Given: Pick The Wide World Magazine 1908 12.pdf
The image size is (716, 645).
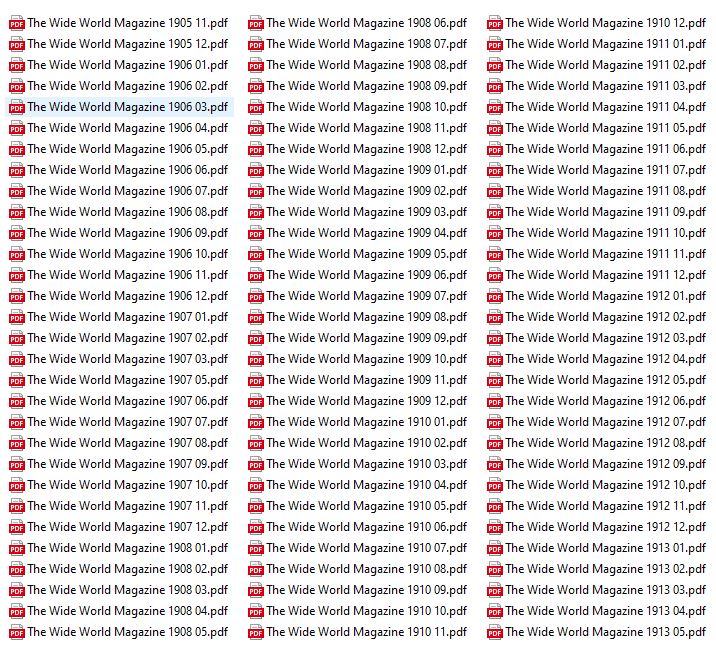Looking at the screenshot, I should [366, 148].
